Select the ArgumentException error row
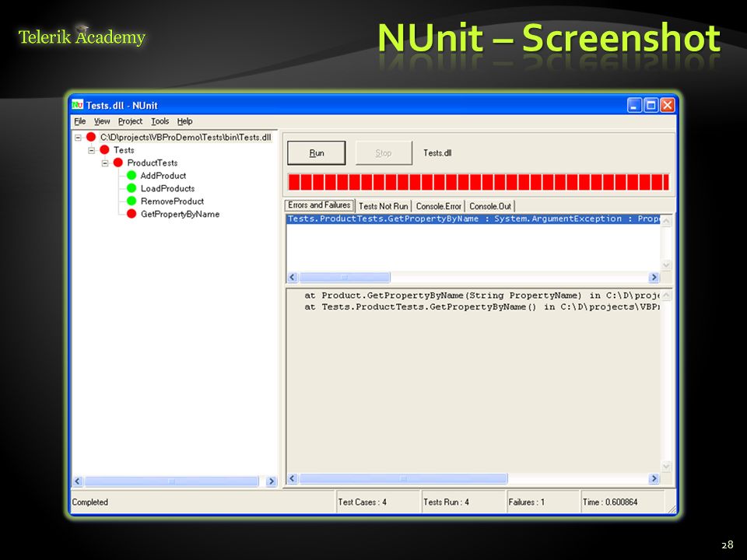Image resolution: width=747 pixels, height=560 pixels. click(x=473, y=219)
